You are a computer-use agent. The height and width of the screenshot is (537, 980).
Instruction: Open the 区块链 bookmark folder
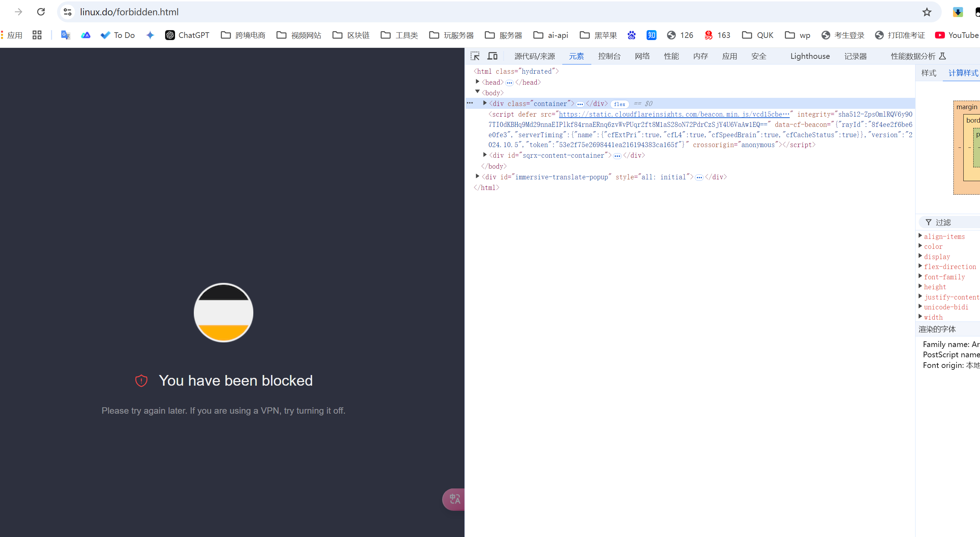click(351, 35)
